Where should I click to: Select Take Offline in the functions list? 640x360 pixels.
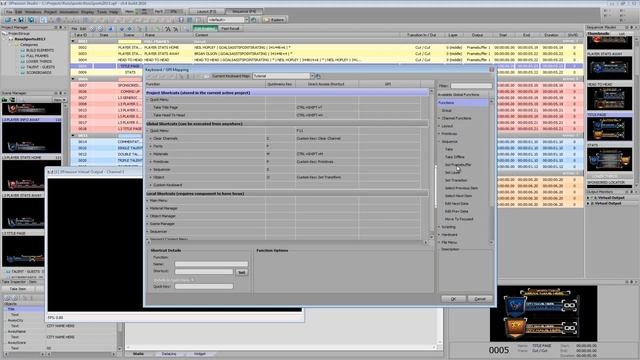click(x=454, y=157)
